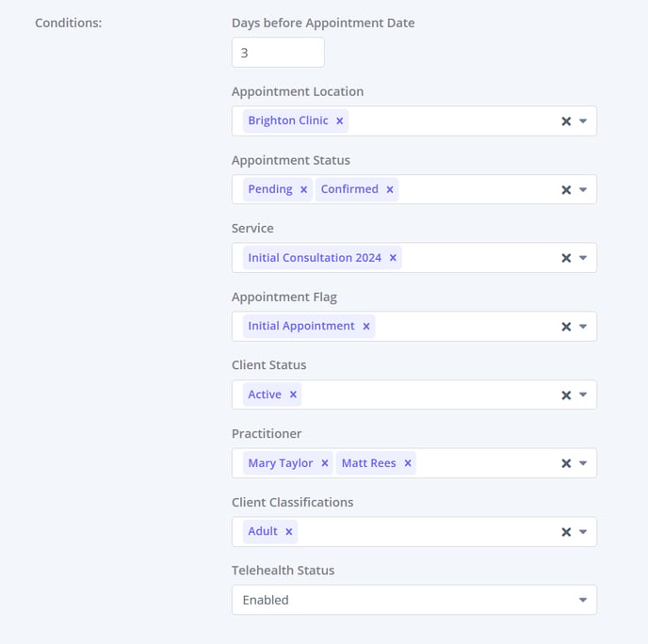Remove the Confirmed status tag
This screenshot has height=644, width=648.
click(x=390, y=189)
